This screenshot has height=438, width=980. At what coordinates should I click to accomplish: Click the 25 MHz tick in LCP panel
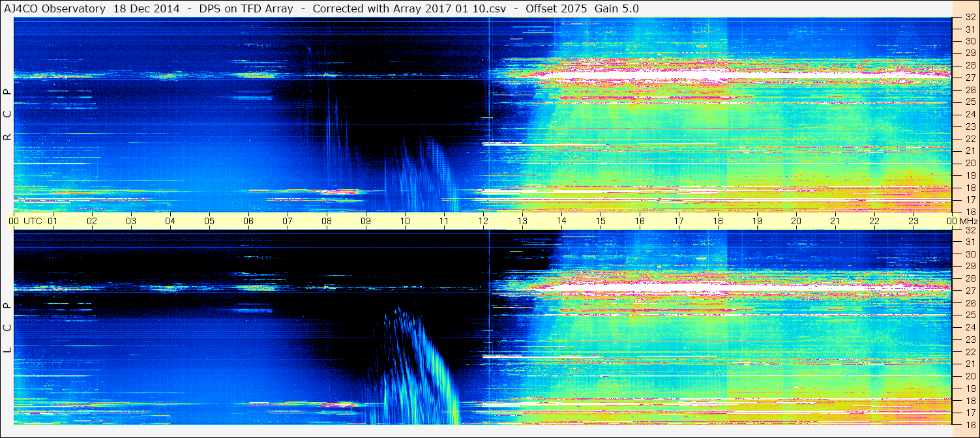click(x=970, y=315)
